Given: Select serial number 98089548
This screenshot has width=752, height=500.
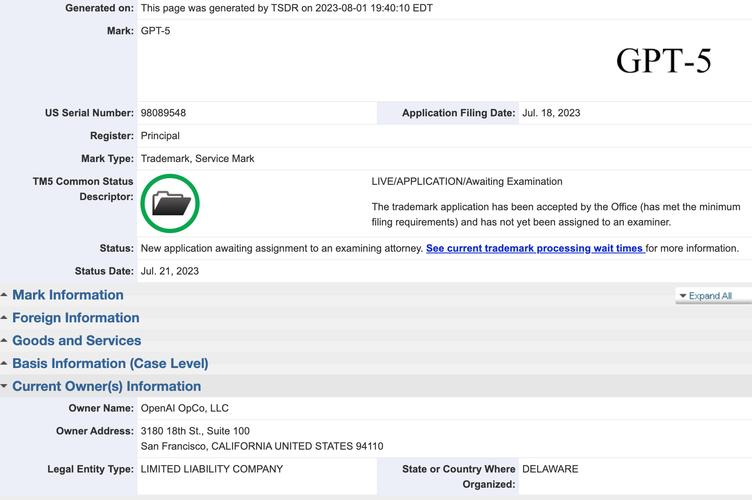Looking at the screenshot, I should (x=163, y=113).
